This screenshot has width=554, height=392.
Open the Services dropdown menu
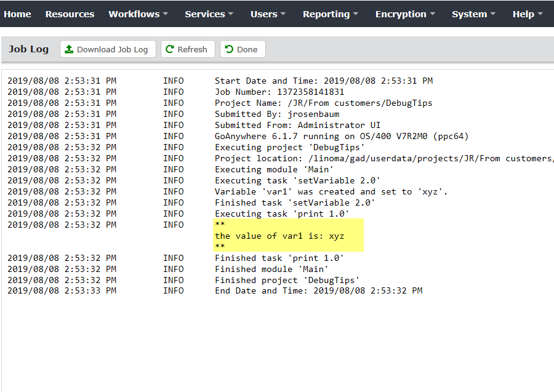(x=209, y=14)
